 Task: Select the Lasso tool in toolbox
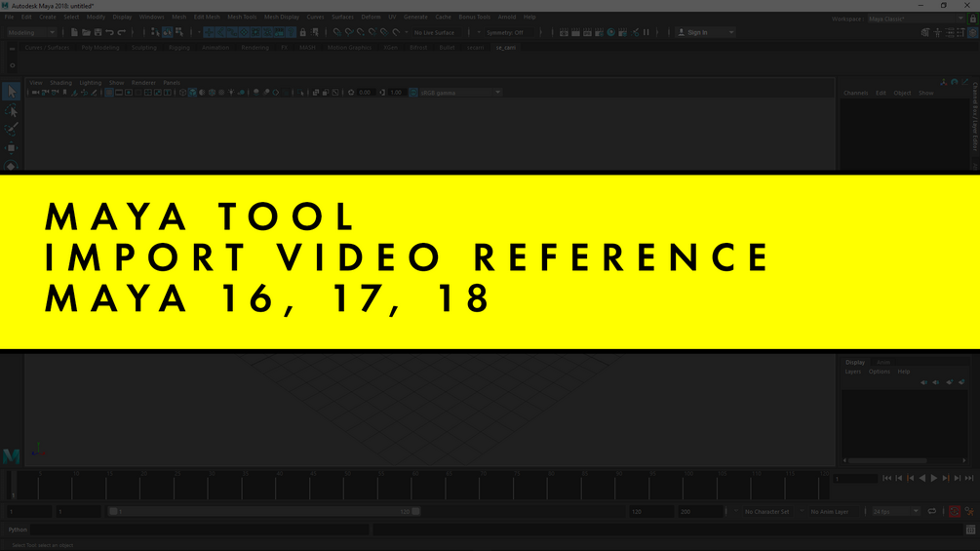pos(12,111)
